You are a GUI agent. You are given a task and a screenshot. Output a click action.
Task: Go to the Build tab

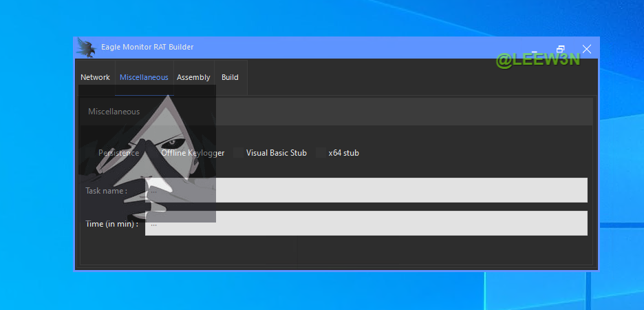tap(230, 77)
